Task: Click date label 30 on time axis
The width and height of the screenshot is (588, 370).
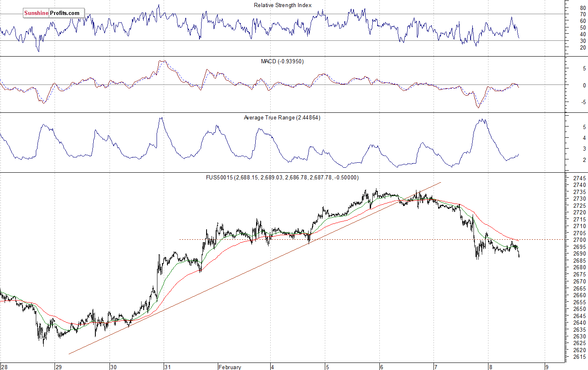Action: (x=114, y=367)
